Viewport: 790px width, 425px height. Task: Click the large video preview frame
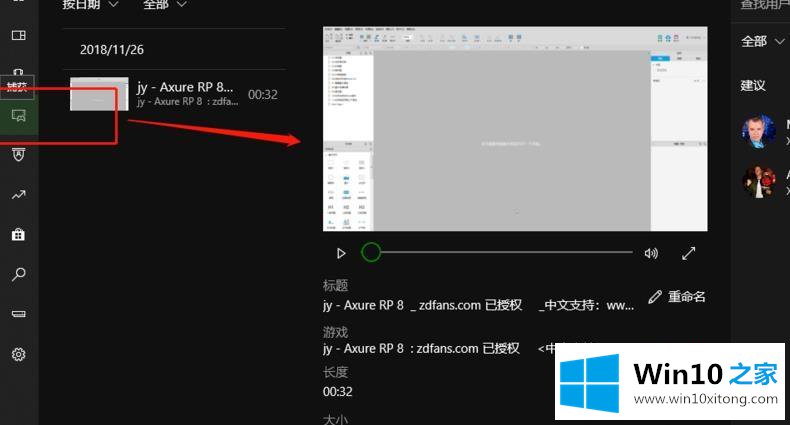[x=515, y=129]
